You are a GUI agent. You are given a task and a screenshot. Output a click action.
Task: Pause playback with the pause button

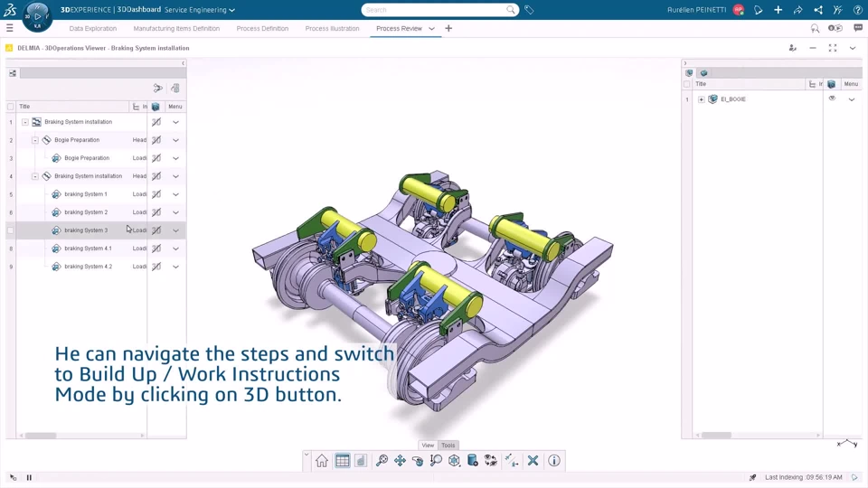pos(29,477)
